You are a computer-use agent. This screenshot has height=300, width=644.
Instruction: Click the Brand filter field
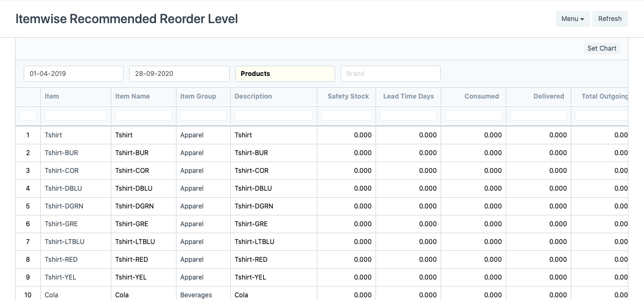(390, 74)
